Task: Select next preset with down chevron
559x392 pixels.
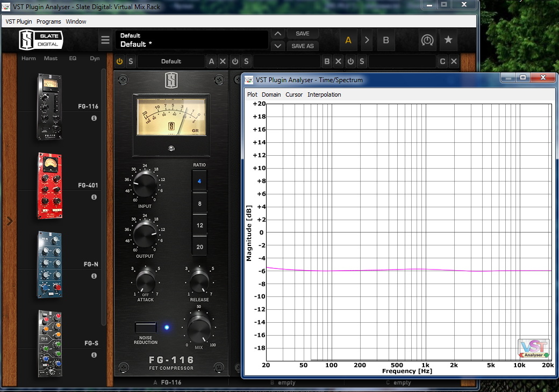Action: point(277,46)
